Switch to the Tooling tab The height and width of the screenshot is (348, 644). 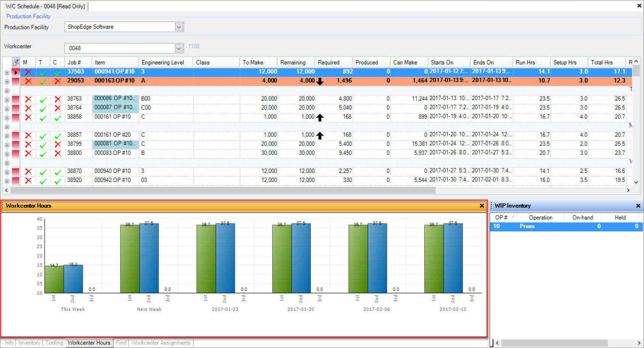click(x=54, y=343)
